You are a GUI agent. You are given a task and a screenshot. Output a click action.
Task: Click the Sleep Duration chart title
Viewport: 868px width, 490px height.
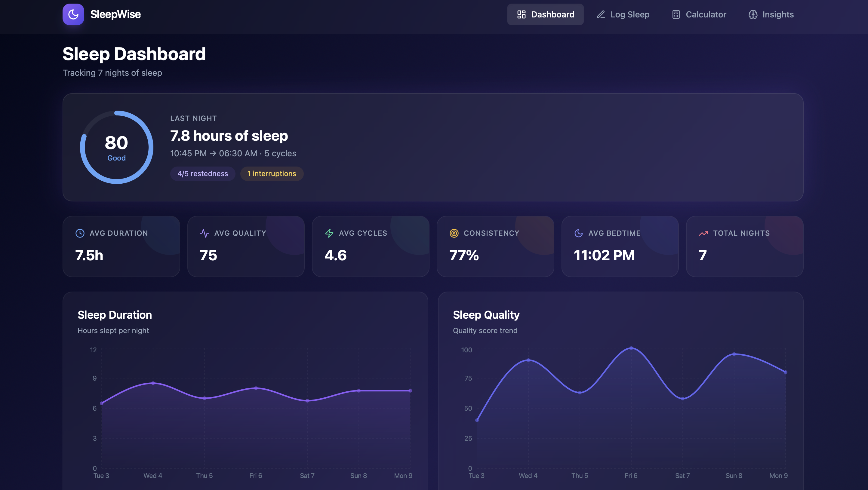tap(115, 315)
